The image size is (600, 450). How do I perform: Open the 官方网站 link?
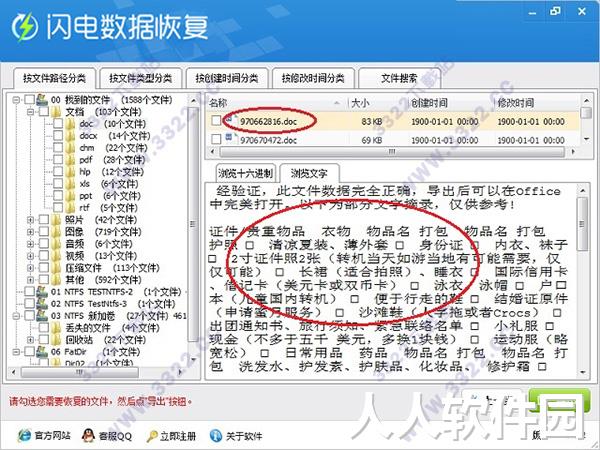[x=52, y=436]
